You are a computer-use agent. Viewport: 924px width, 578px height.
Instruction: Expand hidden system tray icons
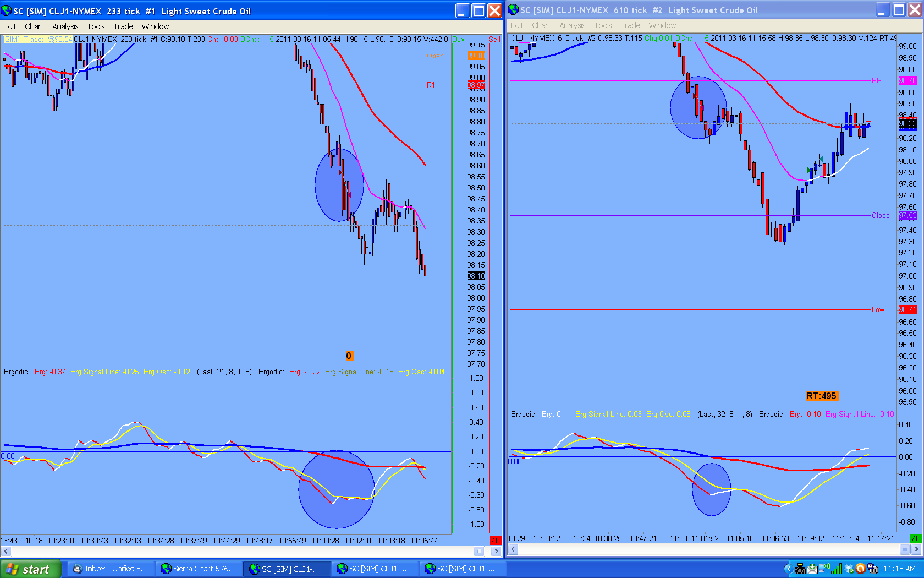tap(788, 569)
